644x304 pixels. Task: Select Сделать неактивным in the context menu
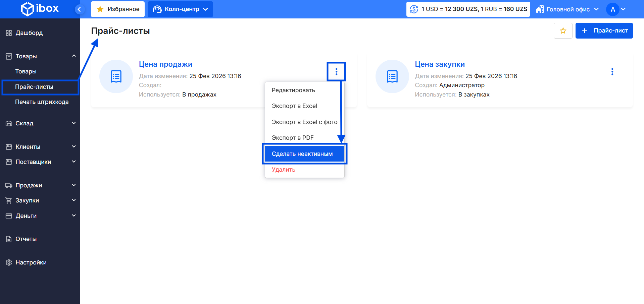click(x=302, y=154)
